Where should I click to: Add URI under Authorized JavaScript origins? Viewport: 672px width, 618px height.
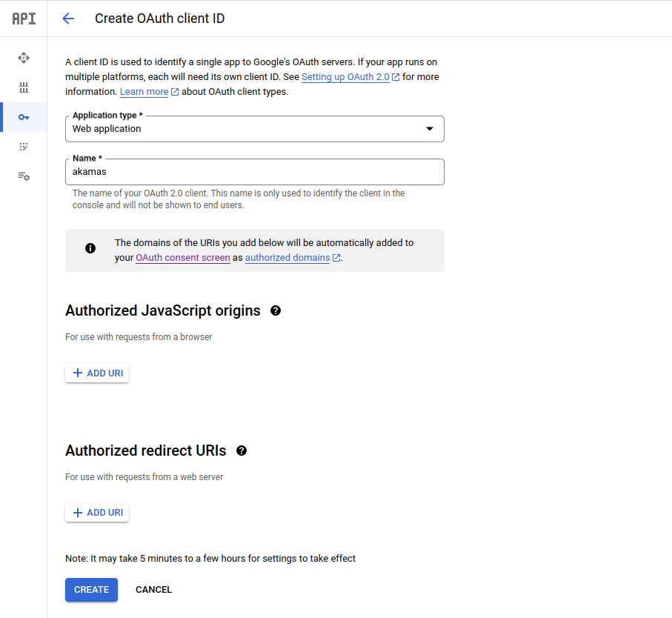(97, 373)
